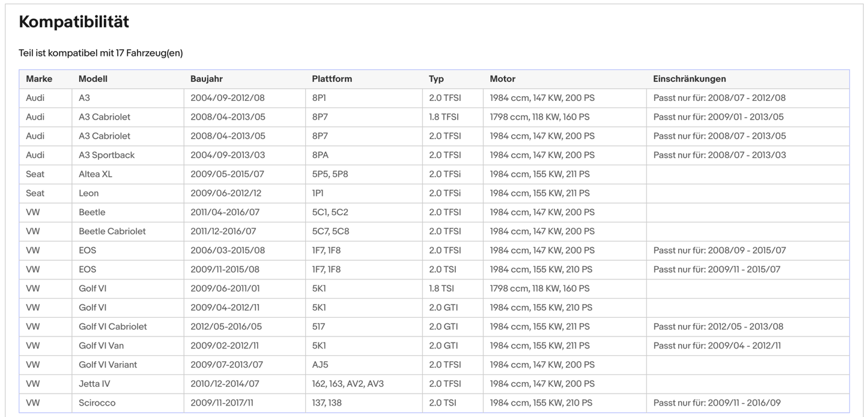
Task: Click the Typ column header
Action: tap(436, 79)
